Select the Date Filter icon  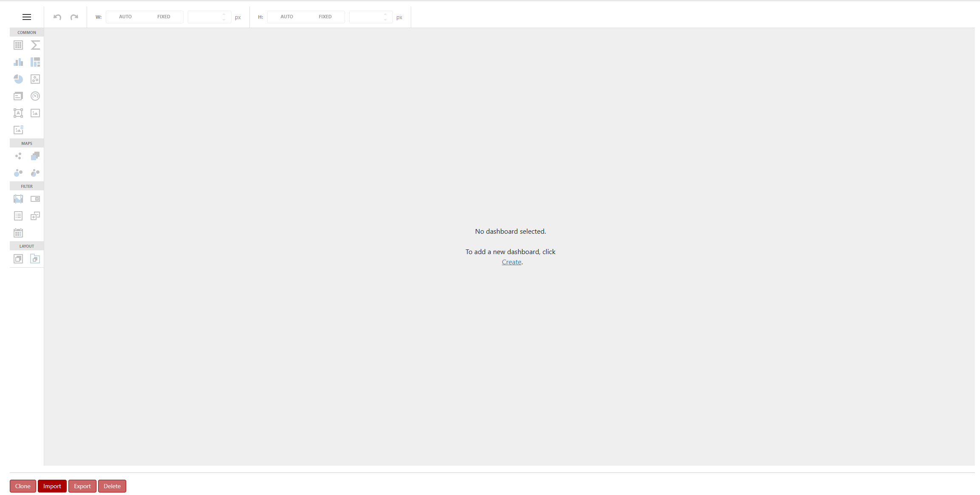point(18,233)
